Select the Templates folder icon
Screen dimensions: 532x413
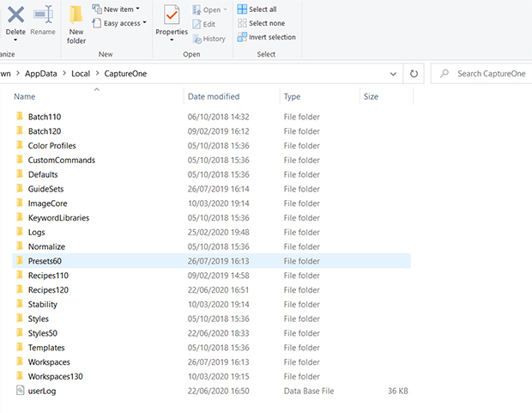[x=20, y=348]
